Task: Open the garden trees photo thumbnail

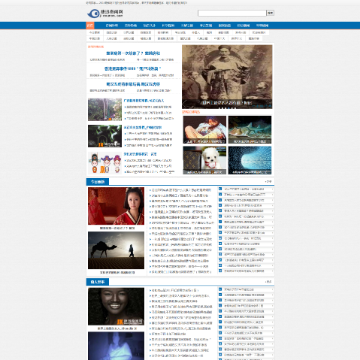Action: (x=105, y=109)
